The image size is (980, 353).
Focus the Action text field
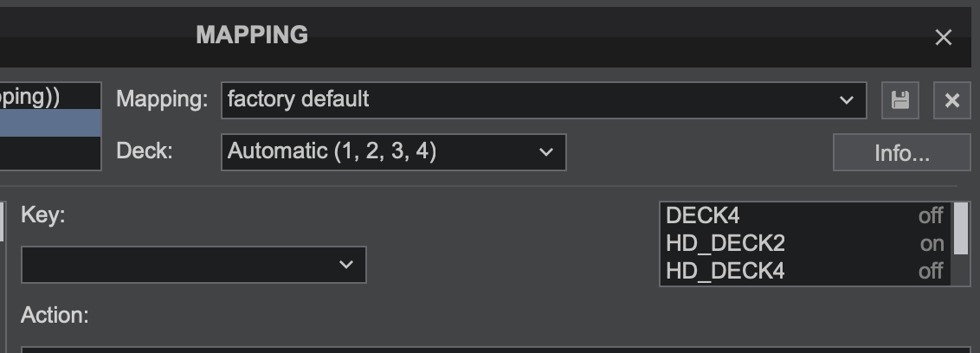coord(495,350)
